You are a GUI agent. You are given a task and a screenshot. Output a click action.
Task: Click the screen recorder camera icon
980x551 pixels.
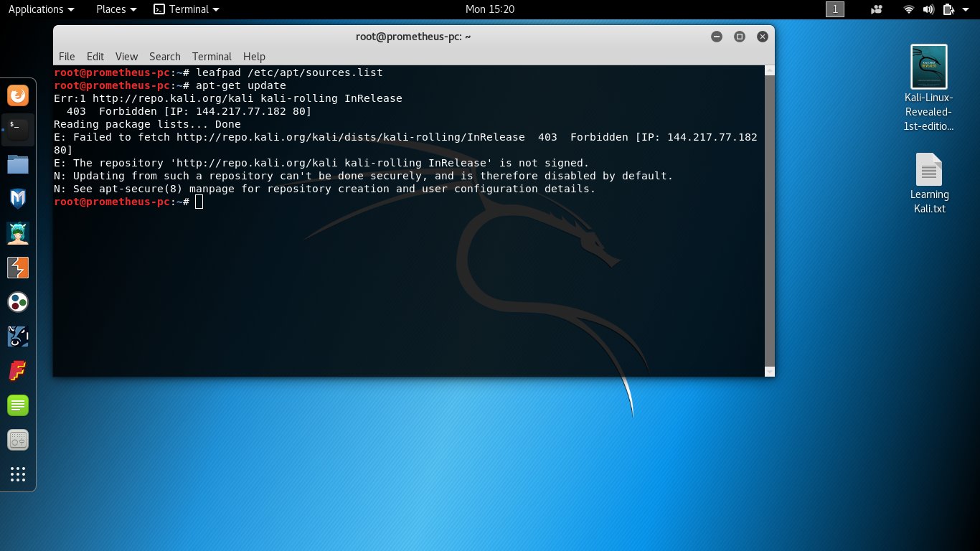876,9
